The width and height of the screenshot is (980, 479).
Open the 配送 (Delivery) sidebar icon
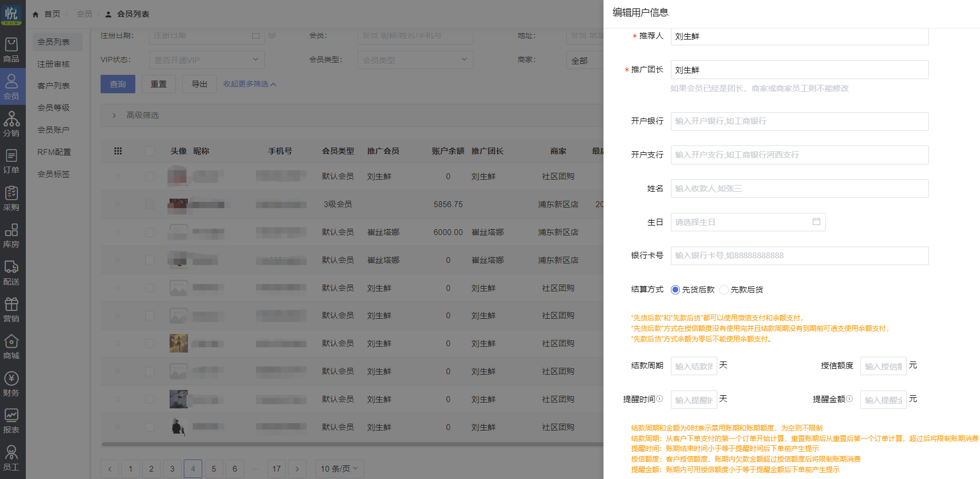(11, 273)
